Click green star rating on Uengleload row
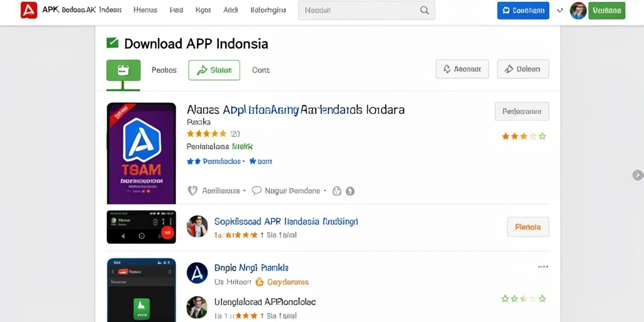 [x=524, y=299]
